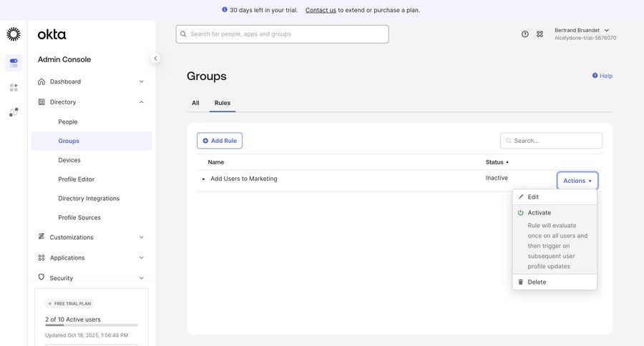Click the okta wordmark logo
The height and width of the screenshot is (346, 644).
coord(52,34)
